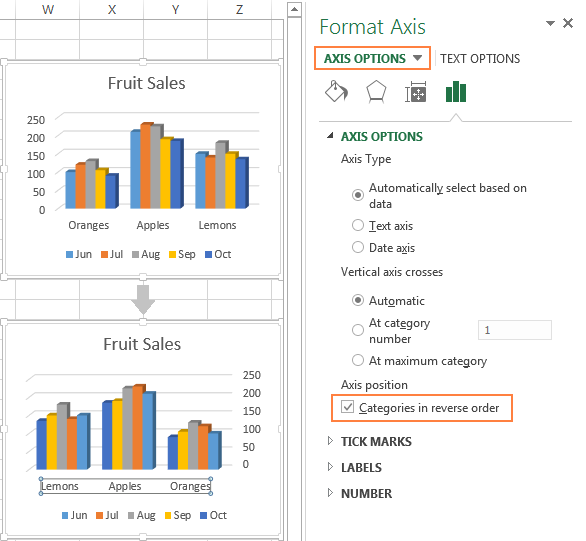Close the Format Axis pane
This screenshot has width=586, height=541.
pyautogui.click(x=568, y=23)
